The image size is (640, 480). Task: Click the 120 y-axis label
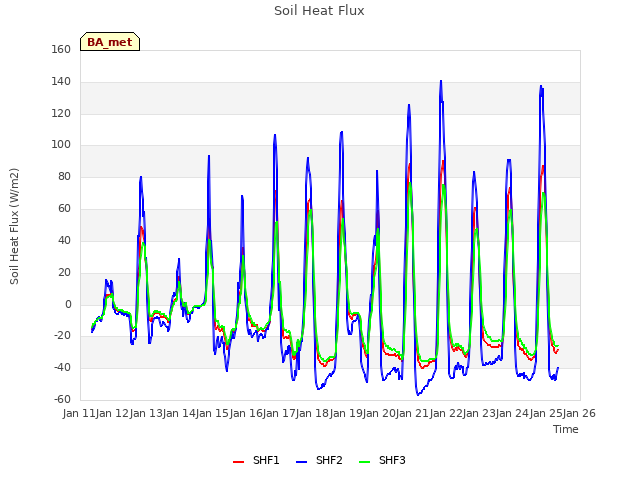tap(61, 113)
